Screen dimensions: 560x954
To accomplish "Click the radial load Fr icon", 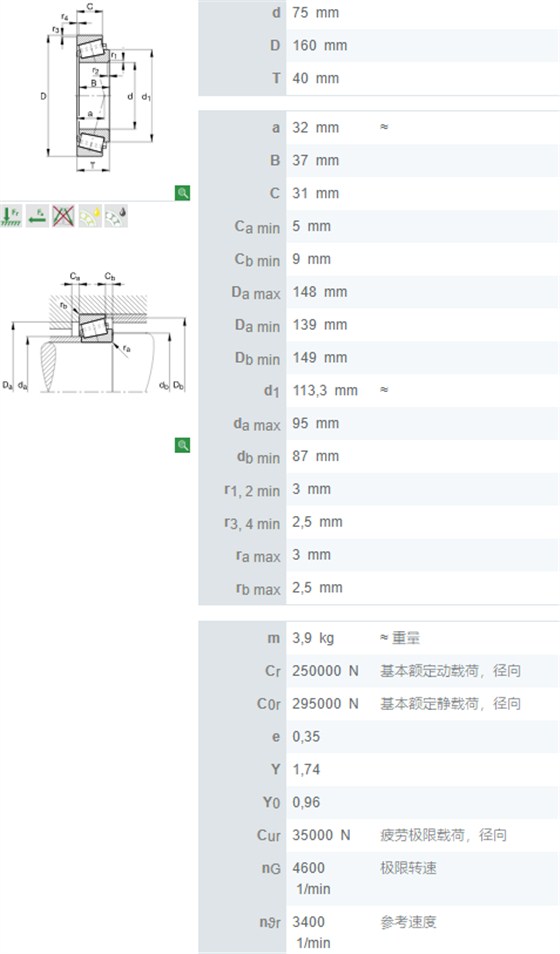I will pyautogui.click(x=11, y=216).
